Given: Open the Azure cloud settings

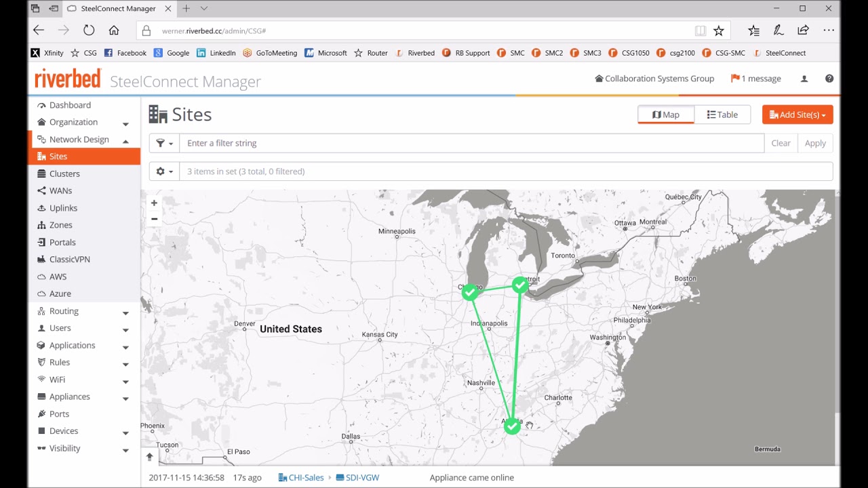Looking at the screenshot, I should pos(60,293).
